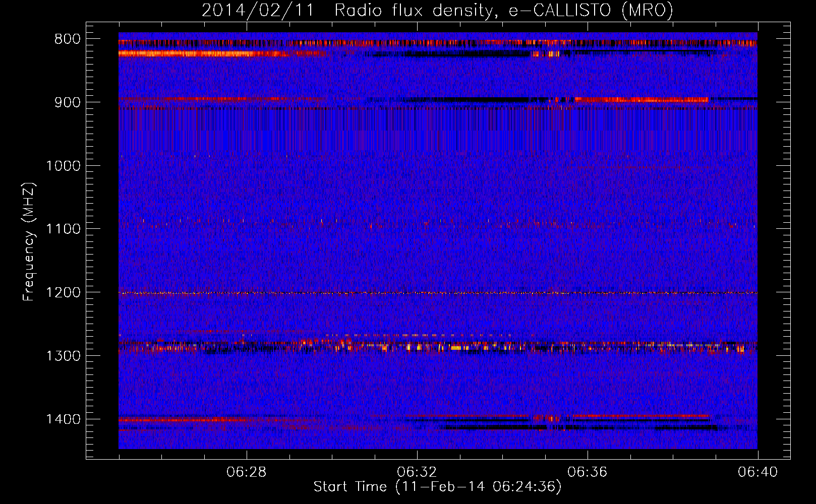Viewport: 816px width, 504px height.
Task: Click the thin dotted 1200 MHz emission line
Action: 438,293
